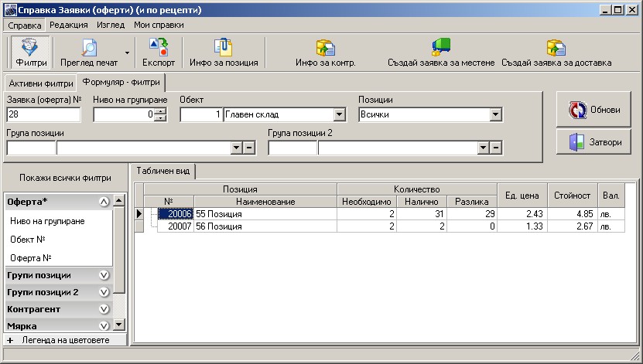Click filter list scroll down arrow
This screenshot has width=643, height=364.
coord(119,325)
